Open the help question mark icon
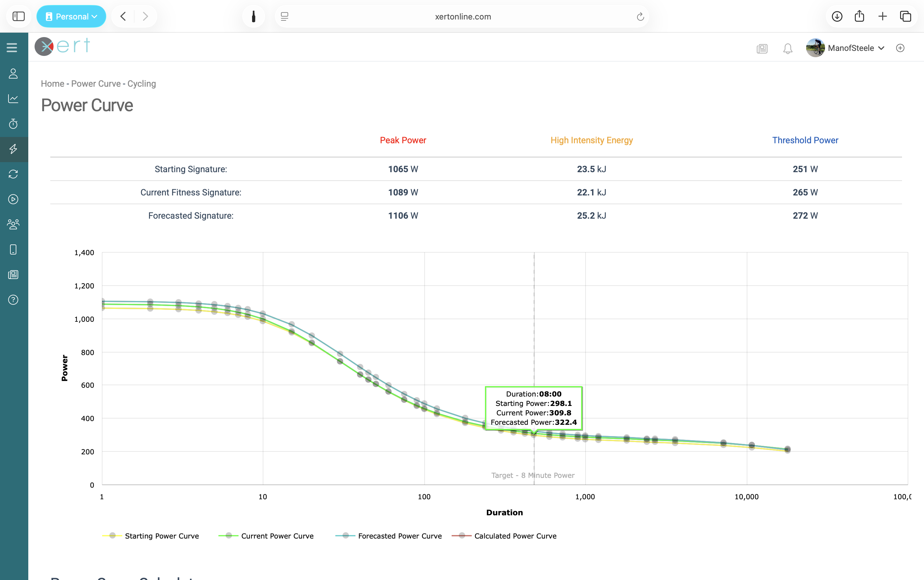Image resolution: width=924 pixels, height=580 pixels. click(14, 300)
